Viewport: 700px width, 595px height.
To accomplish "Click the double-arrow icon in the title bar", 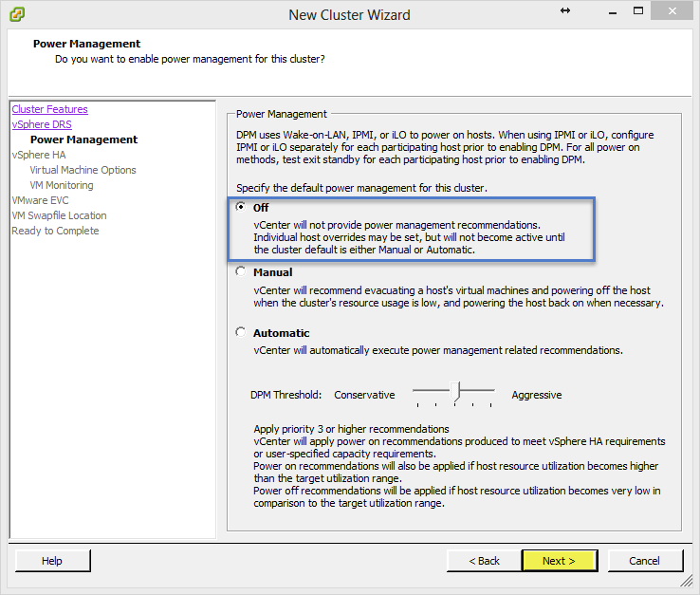I will tap(565, 10).
